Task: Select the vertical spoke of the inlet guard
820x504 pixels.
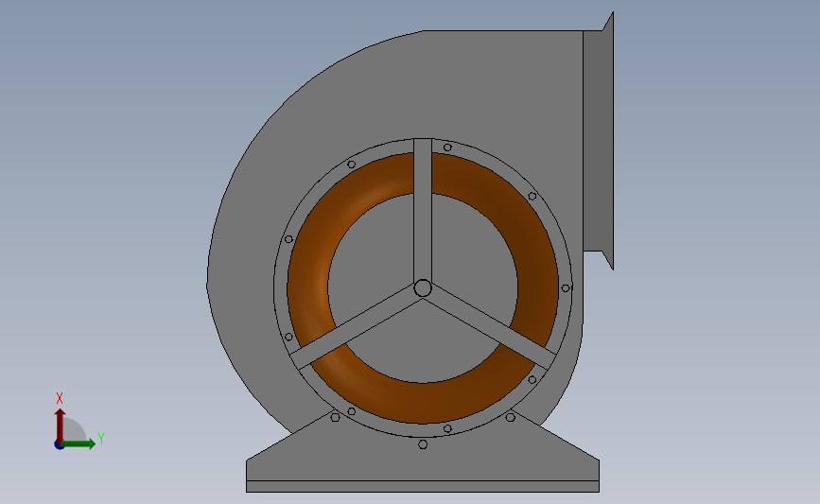Action: (423, 209)
